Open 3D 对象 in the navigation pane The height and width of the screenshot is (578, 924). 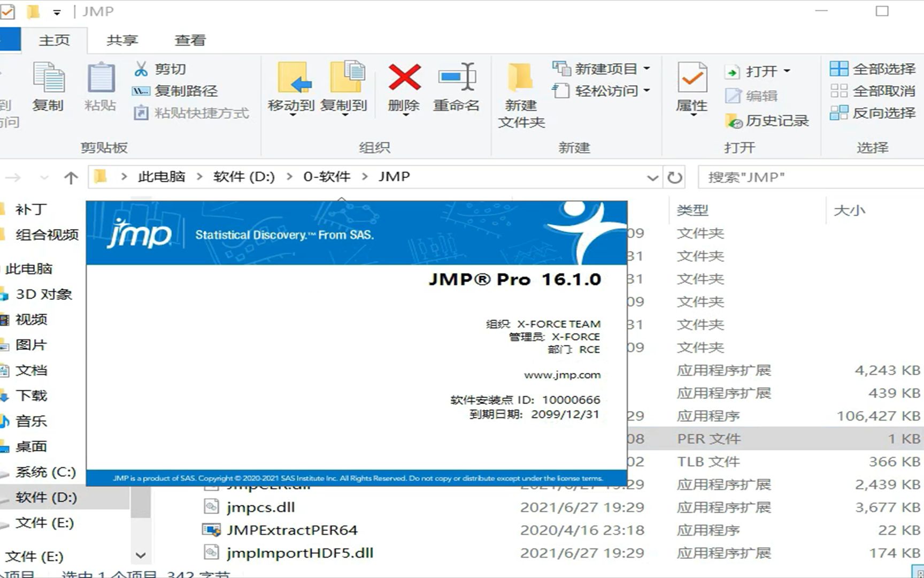(x=44, y=294)
